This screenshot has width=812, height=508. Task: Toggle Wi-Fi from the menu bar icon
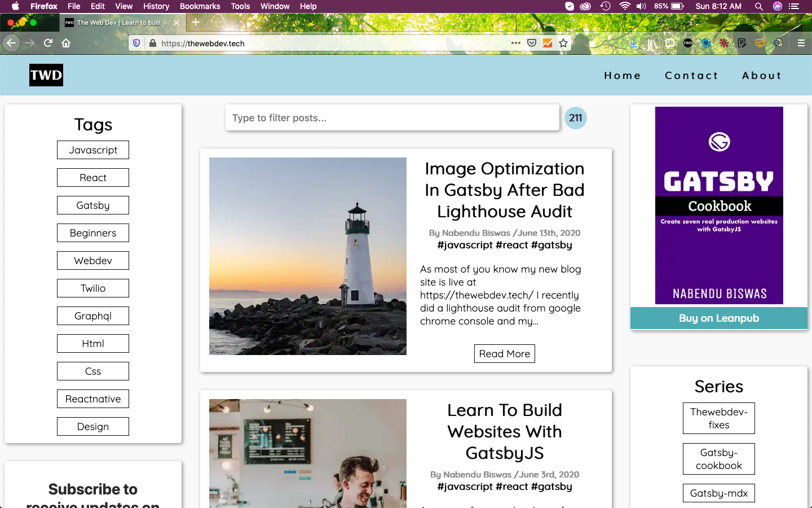(625, 6)
